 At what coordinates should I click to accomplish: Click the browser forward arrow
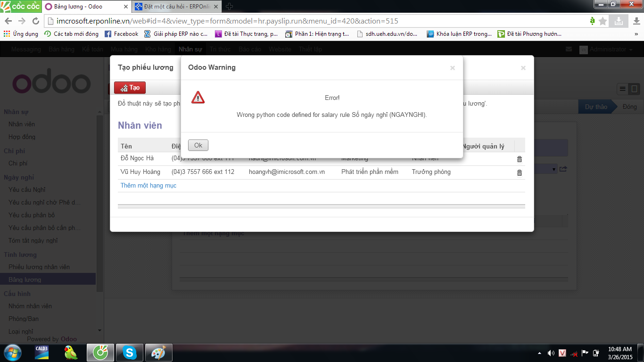click(x=22, y=21)
